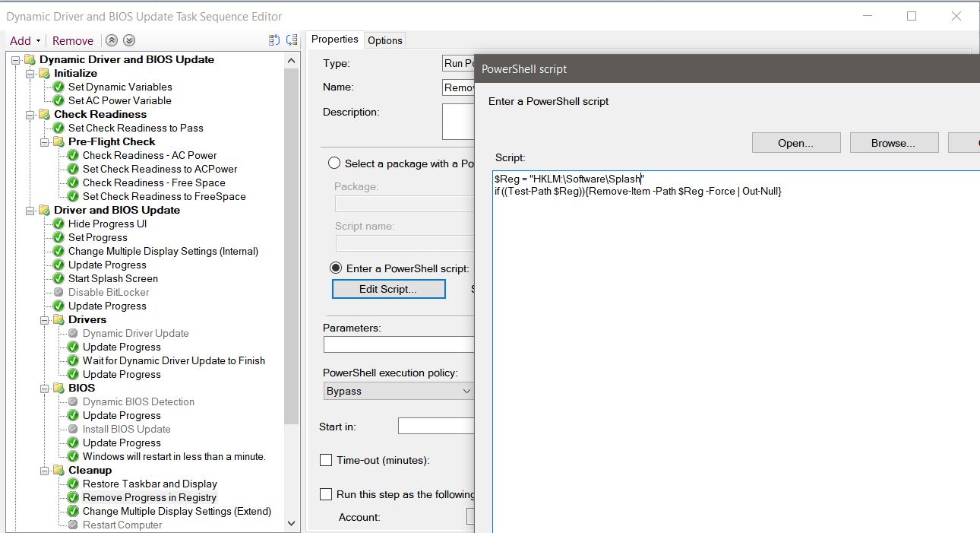Click the Browse... button in script dialog
Viewport: 980px width, 533px height.
pos(893,143)
